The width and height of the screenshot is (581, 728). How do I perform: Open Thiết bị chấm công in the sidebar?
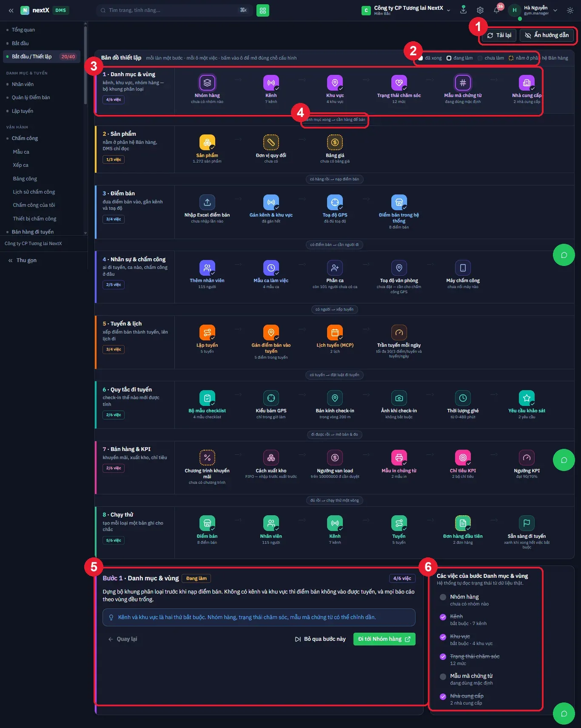pyautogui.click(x=34, y=219)
